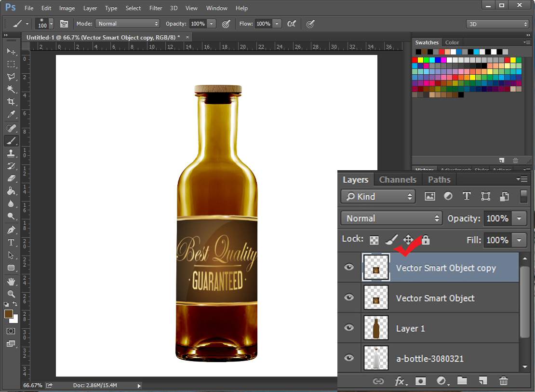The height and width of the screenshot is (392, 535).
Task: Select the Pen tool
Action: point(11,230)
